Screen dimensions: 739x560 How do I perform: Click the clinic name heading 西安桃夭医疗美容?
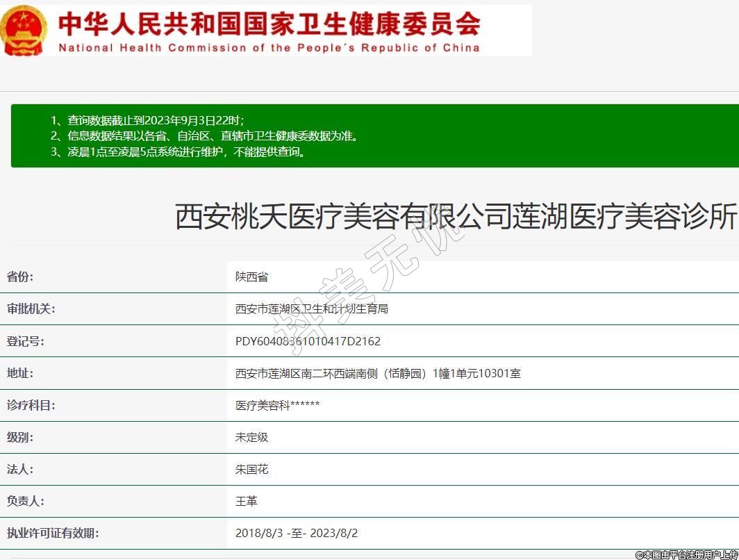point(455,217)
